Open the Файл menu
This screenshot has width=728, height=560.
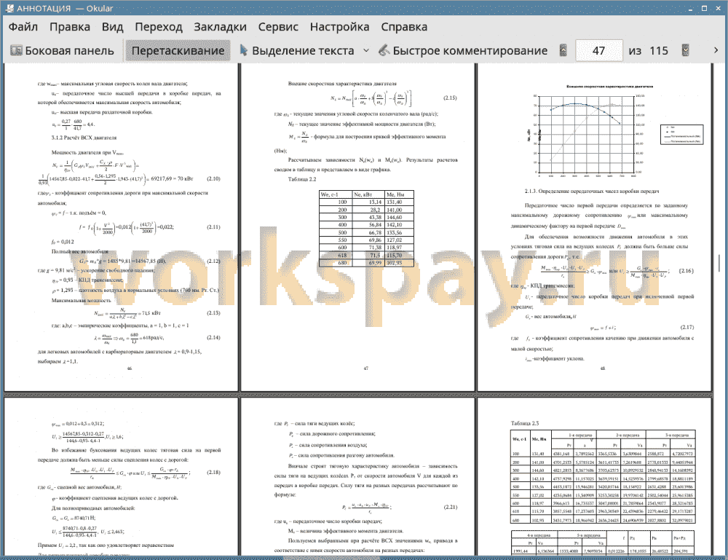click(x=23, y=27)
